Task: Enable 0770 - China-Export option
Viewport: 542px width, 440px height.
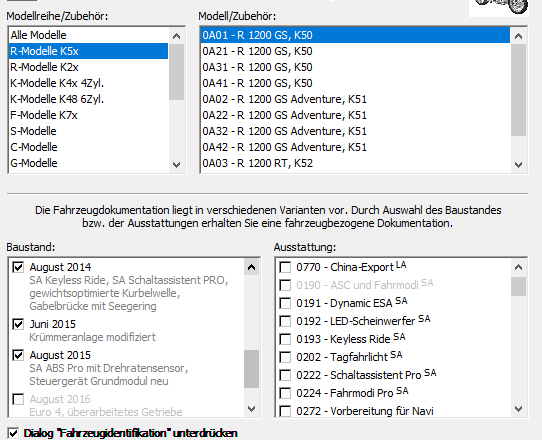Action: 285,267
